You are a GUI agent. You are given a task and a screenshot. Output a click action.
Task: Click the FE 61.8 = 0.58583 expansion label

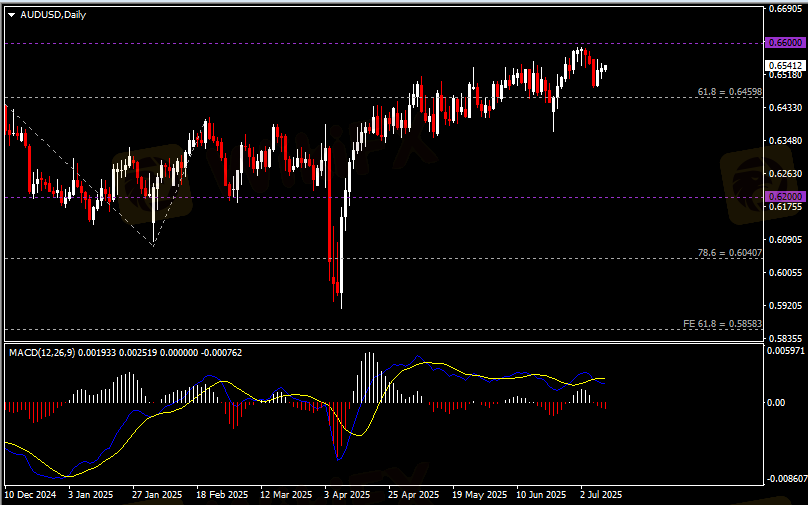[722, 324]
